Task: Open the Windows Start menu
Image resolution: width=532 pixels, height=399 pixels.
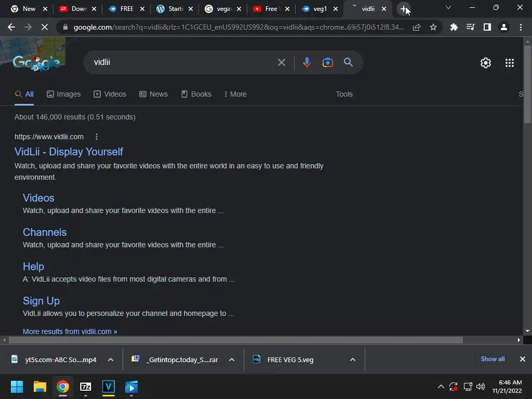Action: coord(17,387)
